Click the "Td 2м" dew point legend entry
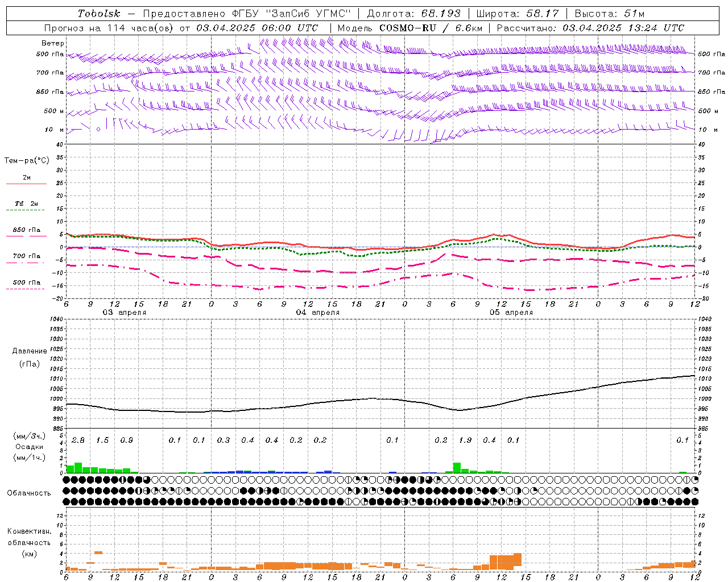Screen dimensions: 728x582 (27, 203)
